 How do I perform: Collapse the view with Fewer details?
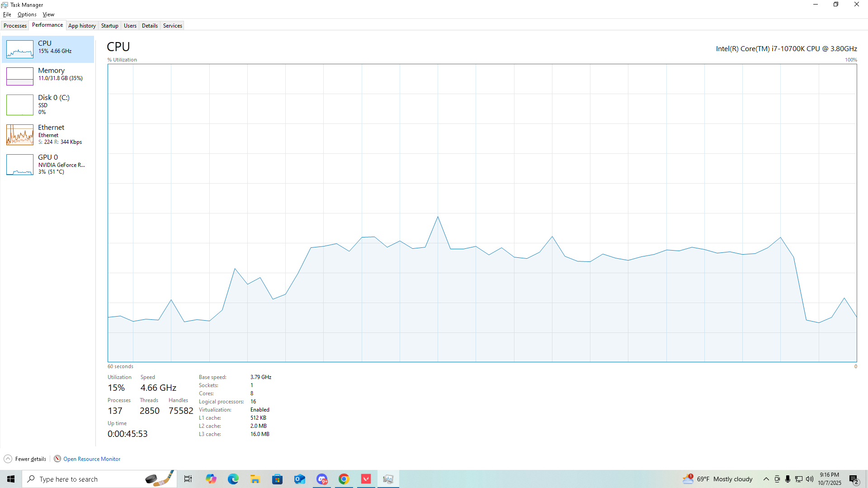coord(25,459)
